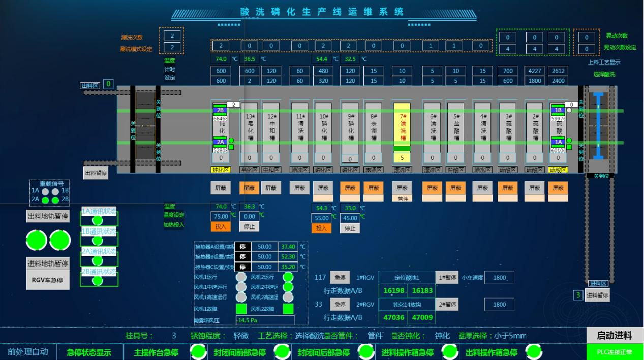The width and height of the screenshot is (644, 360).
Task: Click the main console e-stop (主操作台急停) indicator
Action: pyautogui.click(x=197, y=351)
